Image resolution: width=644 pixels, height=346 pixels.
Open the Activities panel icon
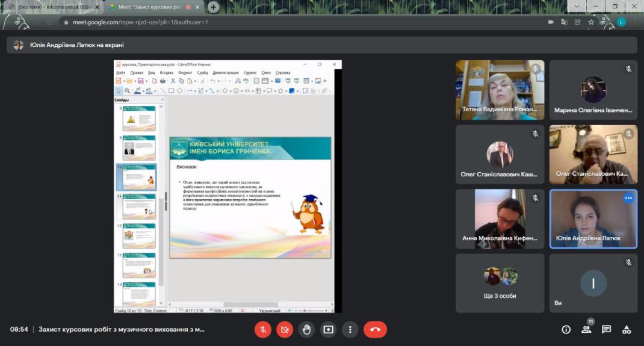coord(627,329)
